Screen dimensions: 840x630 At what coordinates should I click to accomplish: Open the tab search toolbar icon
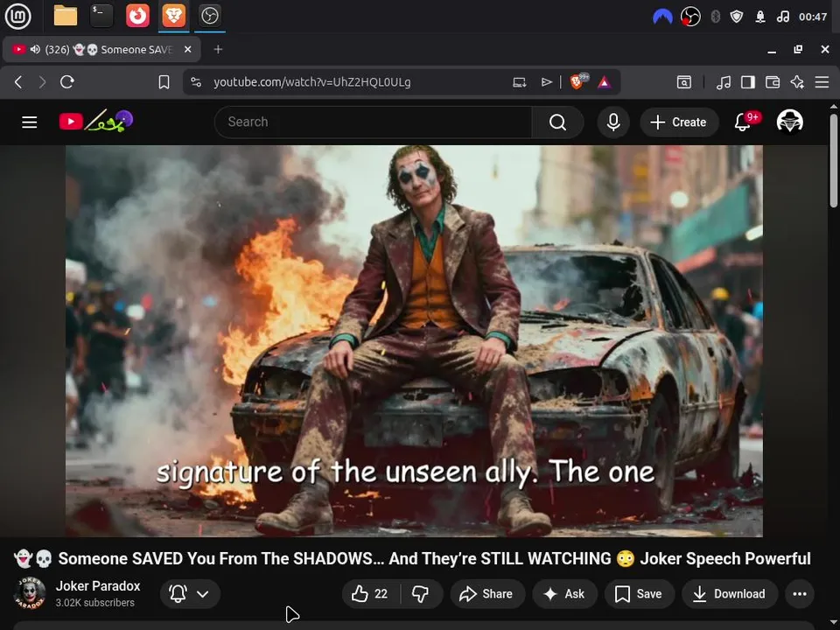(x=684, y=82)
